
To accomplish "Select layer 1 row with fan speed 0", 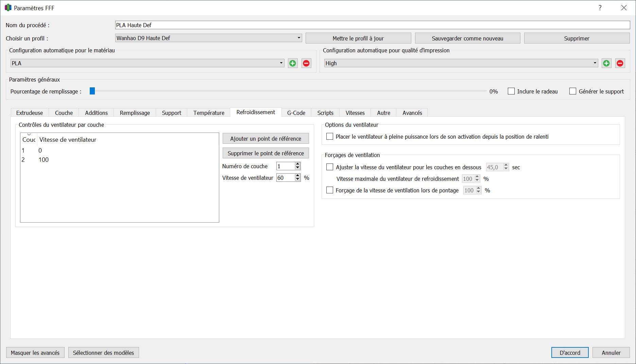I will click(x=119, y=150).
